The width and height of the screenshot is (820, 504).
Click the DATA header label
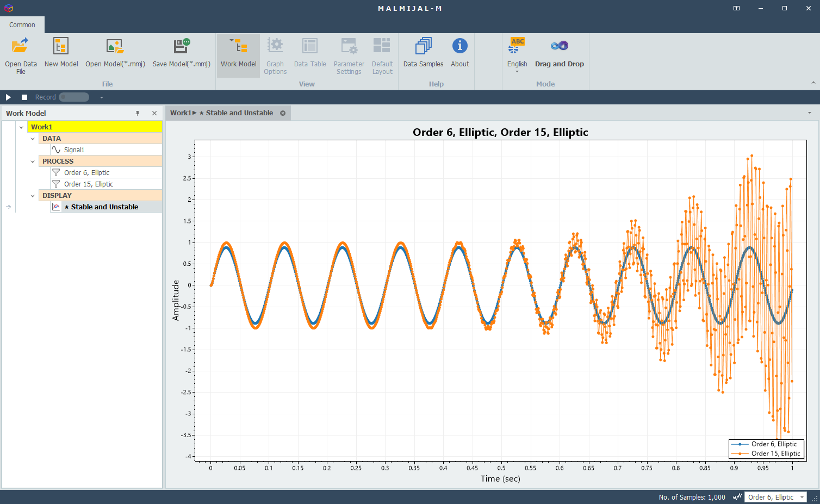(x=52, y=138)
